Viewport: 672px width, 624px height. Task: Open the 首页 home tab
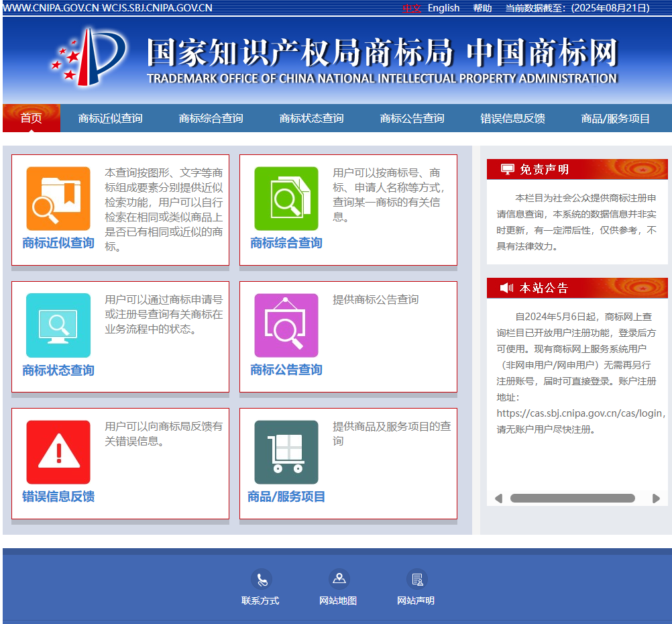click(32, 118)
